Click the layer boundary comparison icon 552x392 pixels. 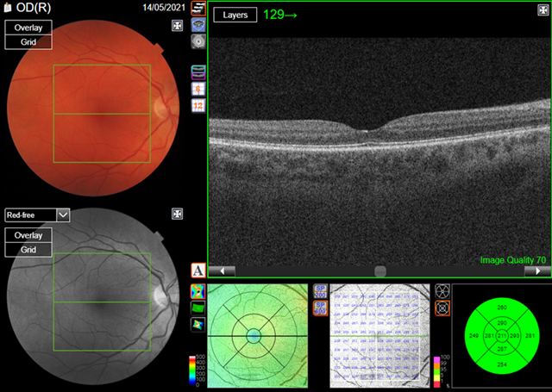click(198, 72)
